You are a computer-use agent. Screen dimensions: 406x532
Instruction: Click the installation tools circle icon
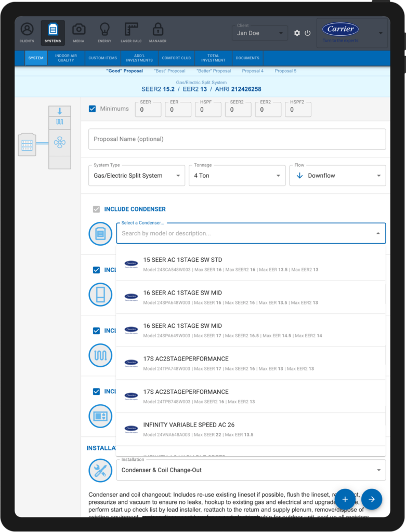(x=100, y=471)
